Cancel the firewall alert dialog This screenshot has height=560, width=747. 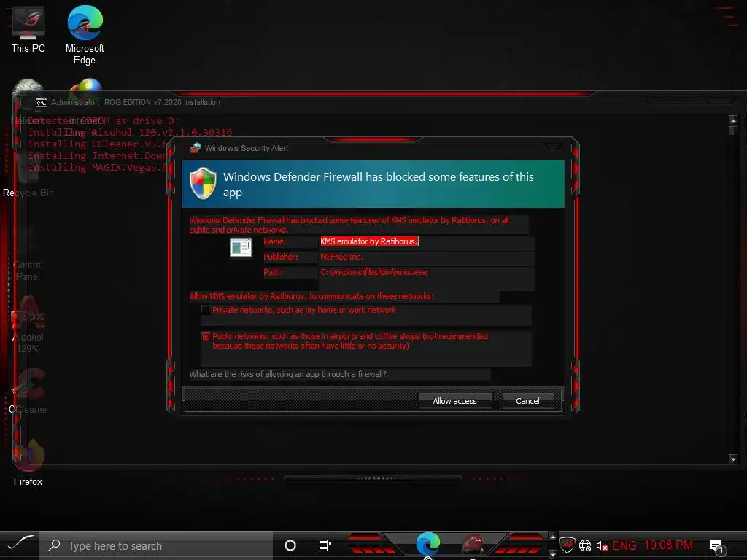[528, 401]
